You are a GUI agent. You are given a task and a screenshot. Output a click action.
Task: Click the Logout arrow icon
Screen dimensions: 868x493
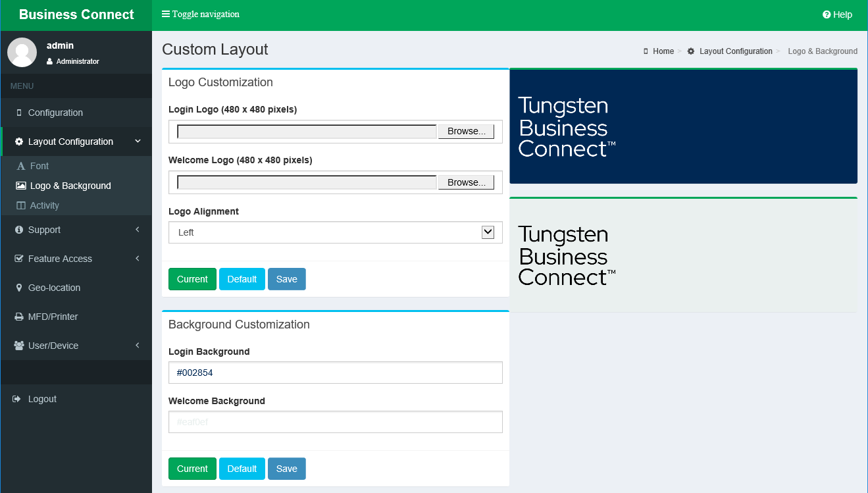coord(18,399)
